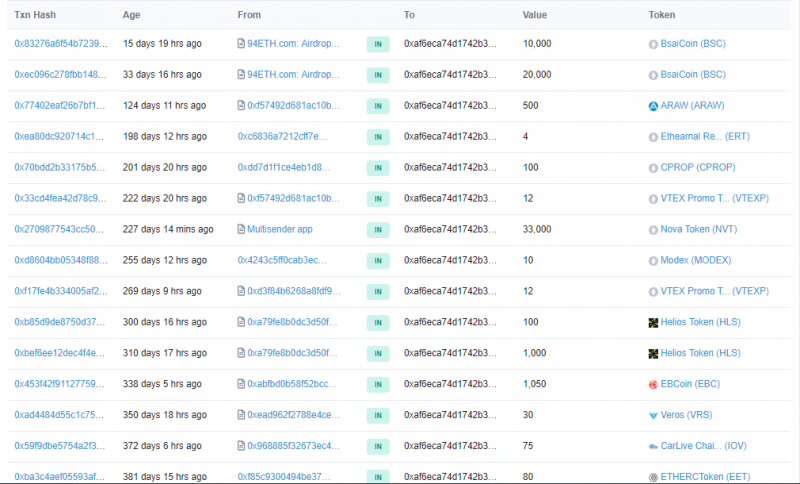Click the BsaiCoin token icon in the 20,000 row
Viewport: 800px width, 484px height.
(x=653, y=75)
